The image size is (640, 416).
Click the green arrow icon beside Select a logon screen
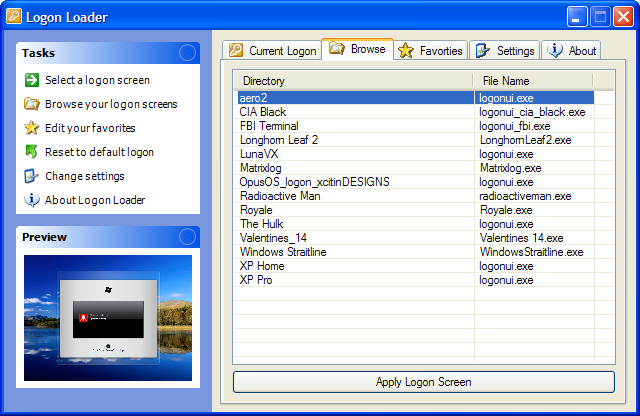[32, 80]
